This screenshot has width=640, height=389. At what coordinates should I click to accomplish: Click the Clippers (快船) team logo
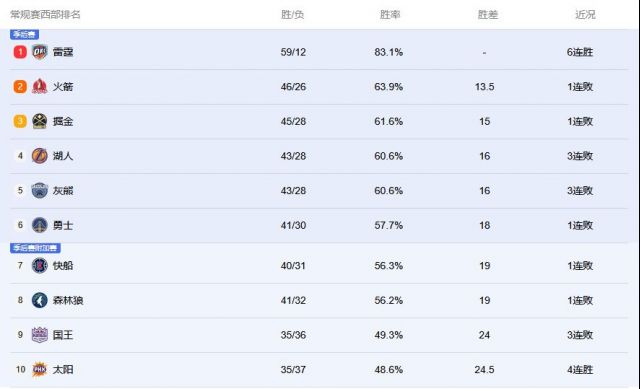pyautogui.click(x=40, y=265)
